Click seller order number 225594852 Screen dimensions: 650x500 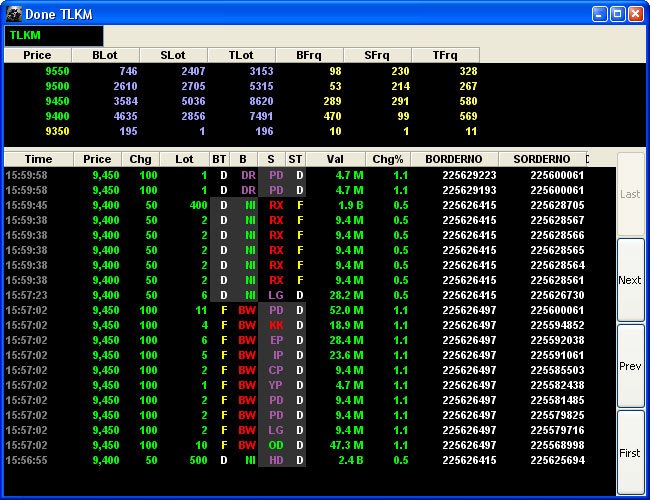(x=558, y=325)
